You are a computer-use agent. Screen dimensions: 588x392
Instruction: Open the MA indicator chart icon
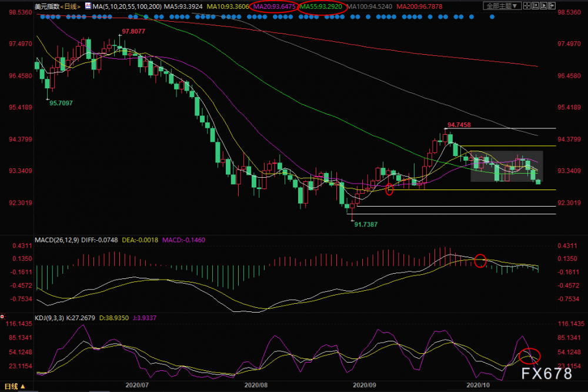(88, 6)
